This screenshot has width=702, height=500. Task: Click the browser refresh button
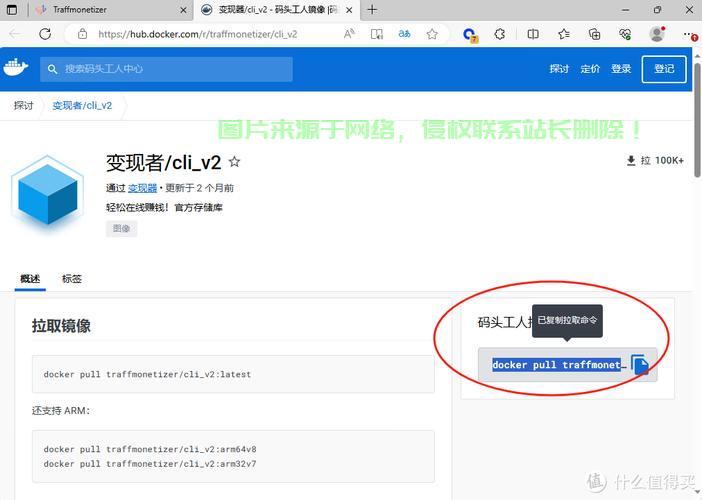[x=45, y=33]
